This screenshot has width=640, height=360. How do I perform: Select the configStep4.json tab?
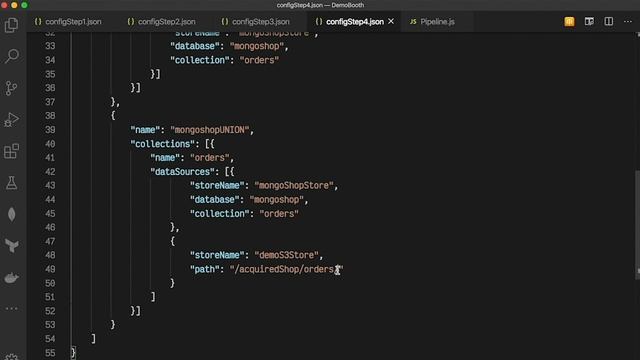click(x=354, y=22)
